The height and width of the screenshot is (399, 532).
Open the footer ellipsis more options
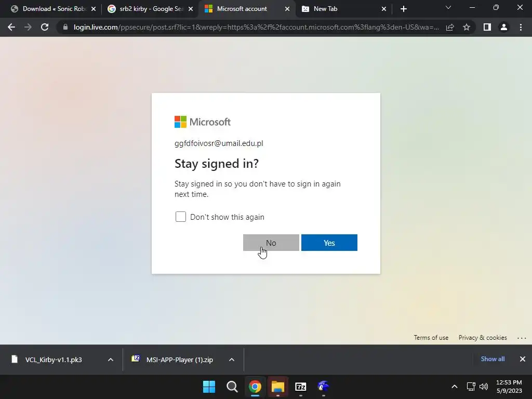pos(522,338)
